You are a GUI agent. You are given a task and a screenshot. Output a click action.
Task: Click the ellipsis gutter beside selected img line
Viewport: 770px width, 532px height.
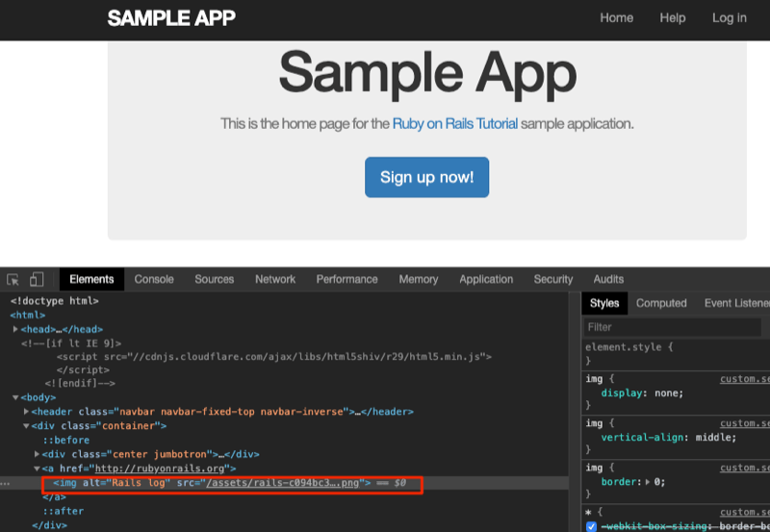(x=5, y=483)
